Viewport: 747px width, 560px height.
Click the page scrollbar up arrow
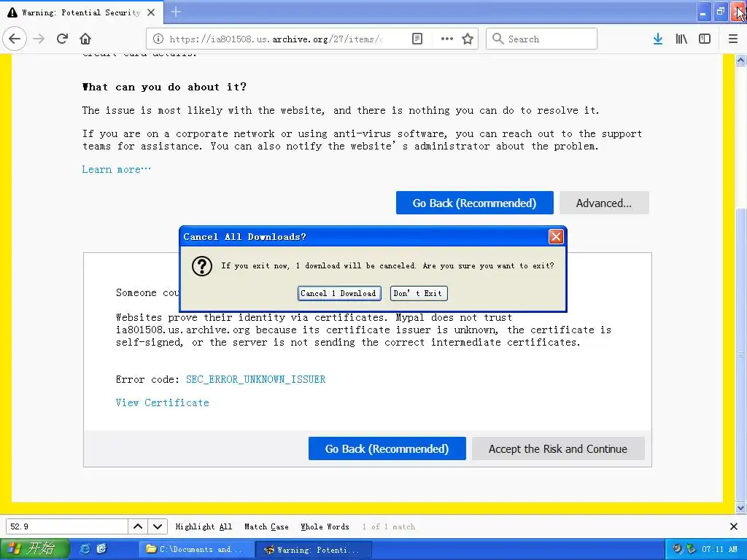tap(740, 60)
